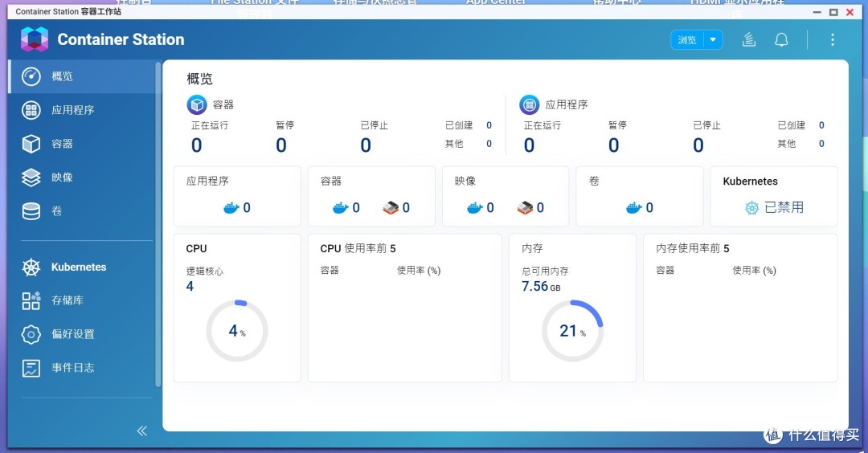Open the background tasks stack icon
The width and height of the screenshot is (868, 453).
point(748,40)
